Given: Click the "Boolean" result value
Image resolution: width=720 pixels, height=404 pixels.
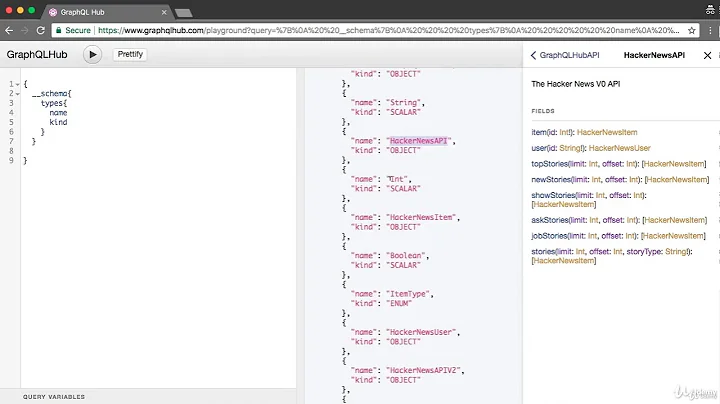Looking at the screenshot, I should [405, 256].
